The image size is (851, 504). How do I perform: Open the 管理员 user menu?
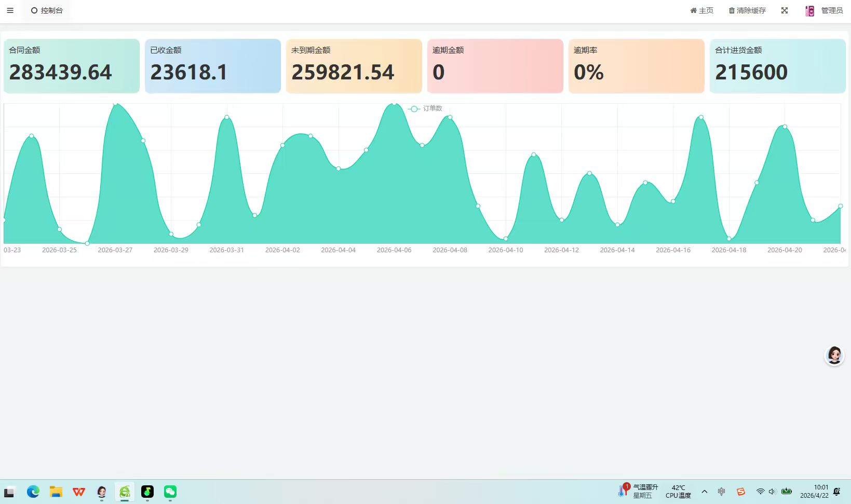point(832,10)
